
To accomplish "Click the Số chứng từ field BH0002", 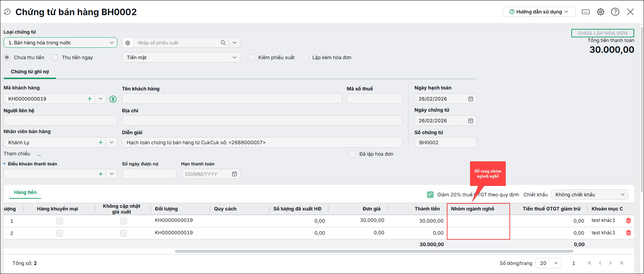I will click(x=445, y=143).
